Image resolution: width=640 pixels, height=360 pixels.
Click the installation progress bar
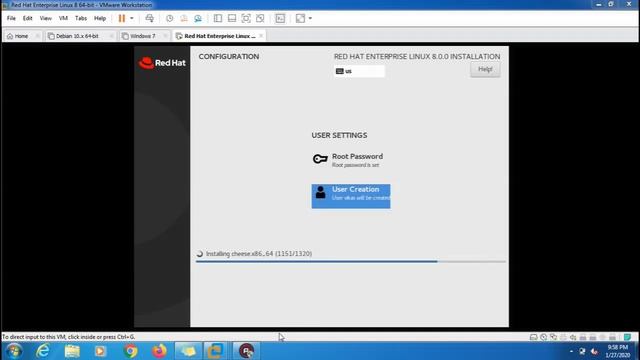(351, 261)
